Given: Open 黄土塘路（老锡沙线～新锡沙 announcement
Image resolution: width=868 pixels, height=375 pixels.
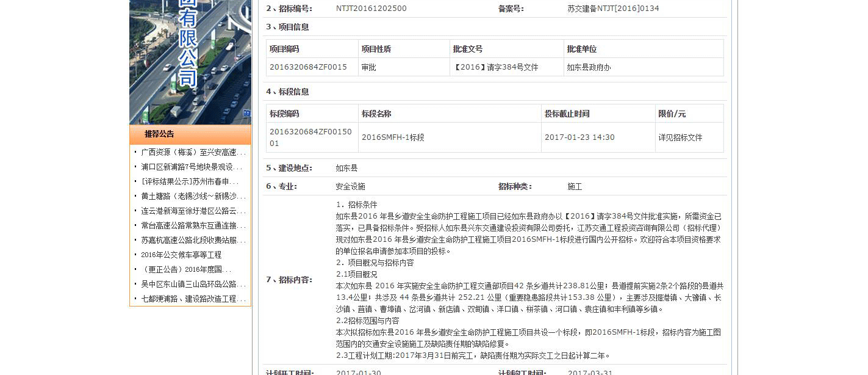Looking at the screenshot, I should [193, 196].
